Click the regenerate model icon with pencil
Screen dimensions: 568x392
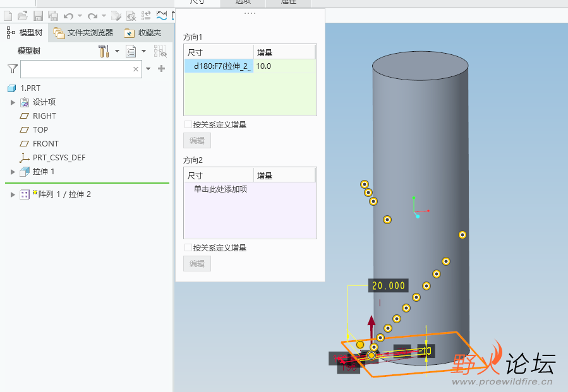pos(116,16)
